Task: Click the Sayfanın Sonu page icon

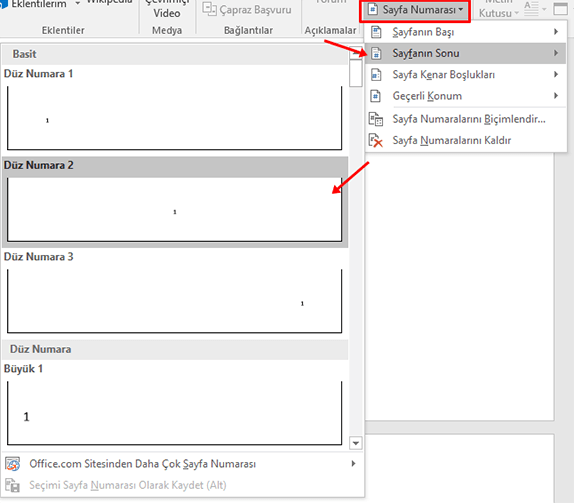Action: tap(376, 53)
